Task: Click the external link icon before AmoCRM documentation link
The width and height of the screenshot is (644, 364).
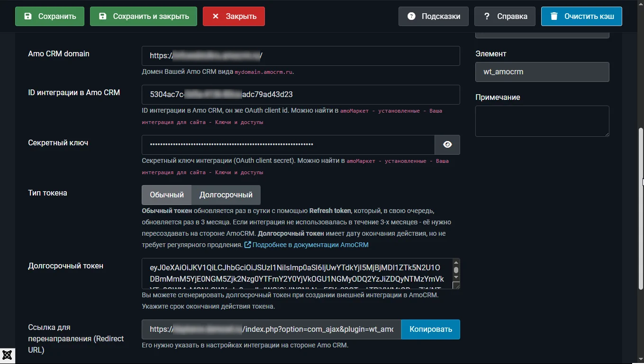Action: coord(247,244)
